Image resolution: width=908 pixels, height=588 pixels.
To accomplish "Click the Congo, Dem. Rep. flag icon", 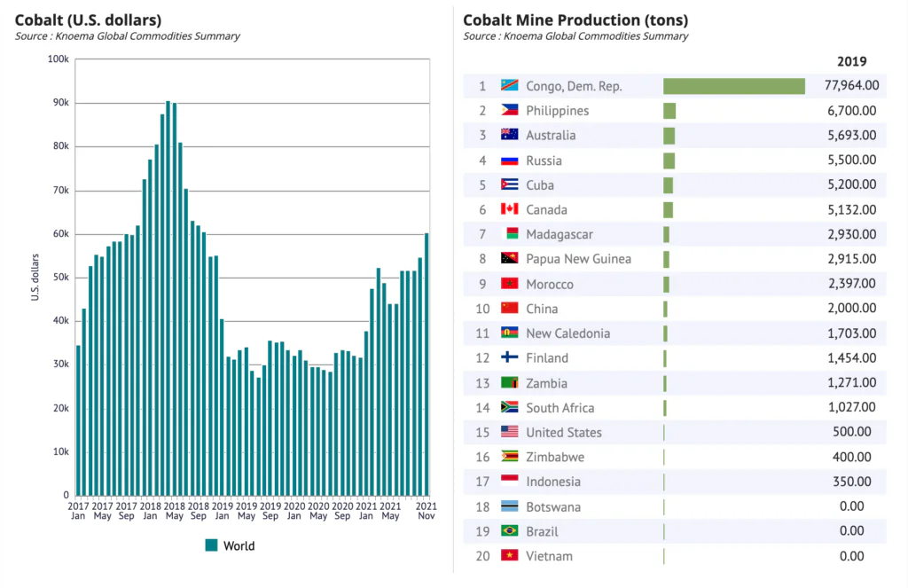I will click(x=510, y=86).
